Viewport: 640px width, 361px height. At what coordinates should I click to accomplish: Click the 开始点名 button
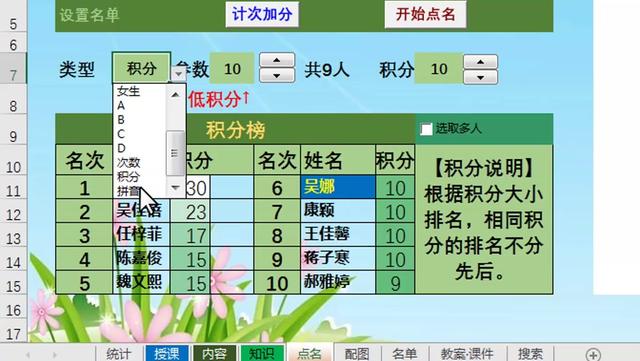point(425,14)
